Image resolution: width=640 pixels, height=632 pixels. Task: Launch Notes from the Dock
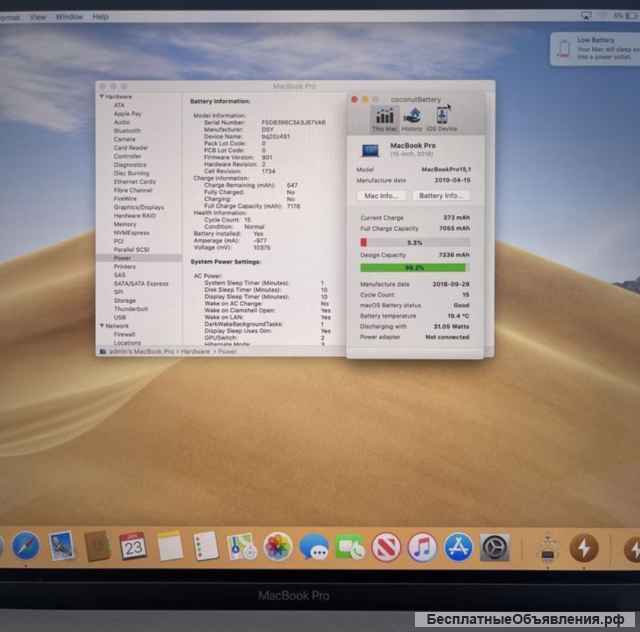[x=170, y=546]
